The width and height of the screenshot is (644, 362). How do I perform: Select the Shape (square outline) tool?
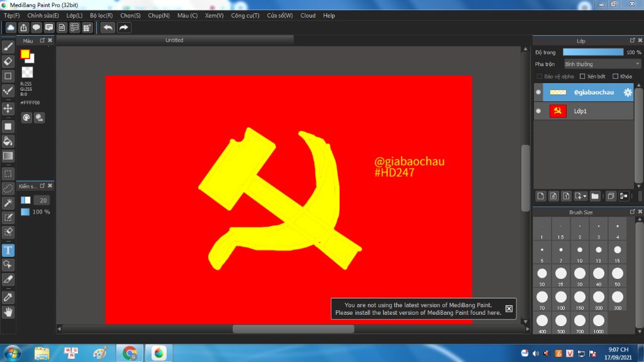pos(8,76)
